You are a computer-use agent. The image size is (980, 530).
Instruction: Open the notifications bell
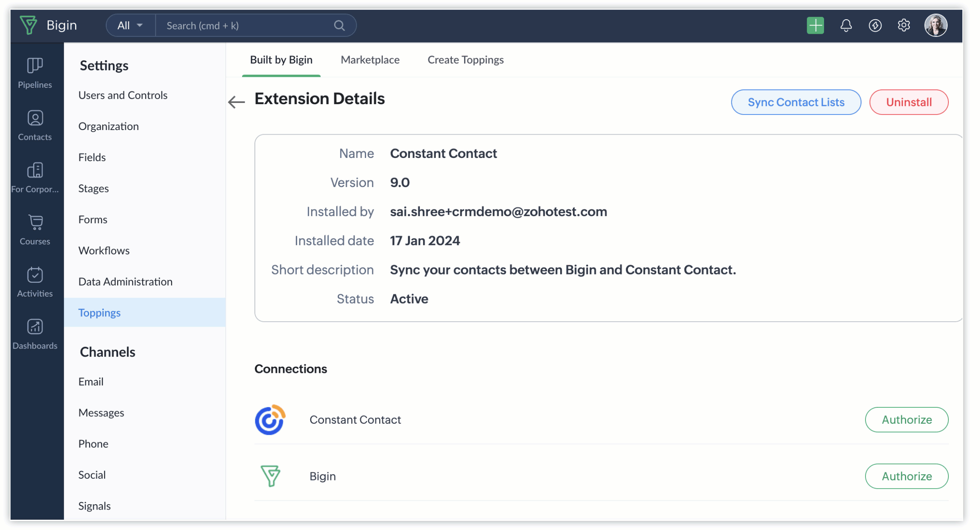[x=845, y=25]
